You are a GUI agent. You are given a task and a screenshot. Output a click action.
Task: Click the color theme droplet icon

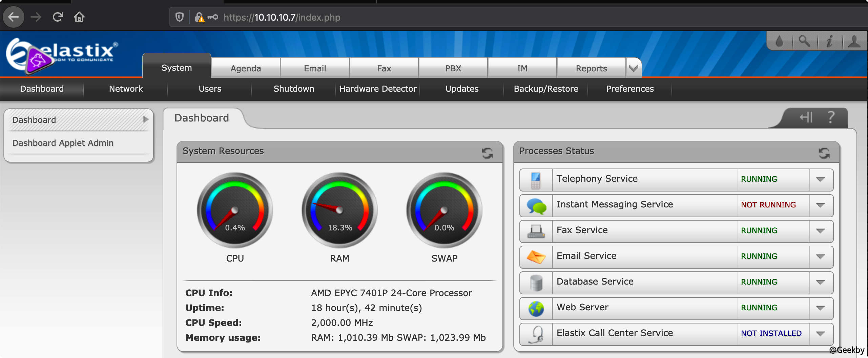tap(780, 41)
